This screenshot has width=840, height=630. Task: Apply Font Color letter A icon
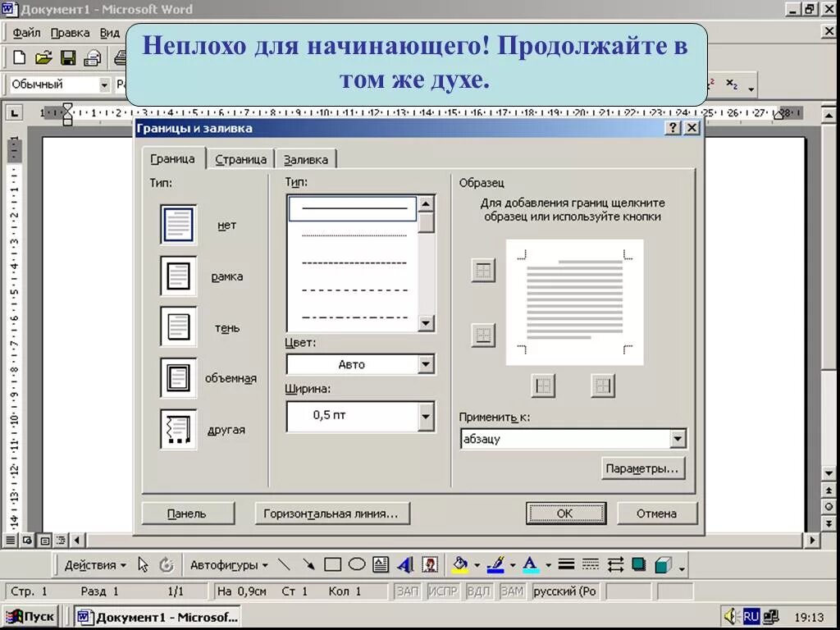(x=531, y=564)
